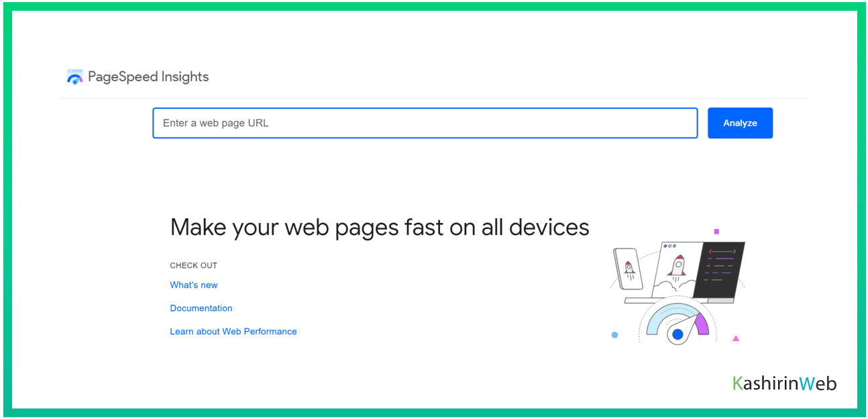Click the window dots in browser illustration
This screenshot has height=419, width=868.
coord(669,246)
